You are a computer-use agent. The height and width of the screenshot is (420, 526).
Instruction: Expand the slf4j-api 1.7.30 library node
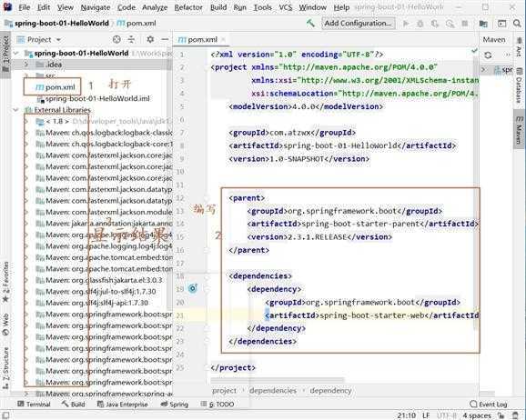coord(26,303)
